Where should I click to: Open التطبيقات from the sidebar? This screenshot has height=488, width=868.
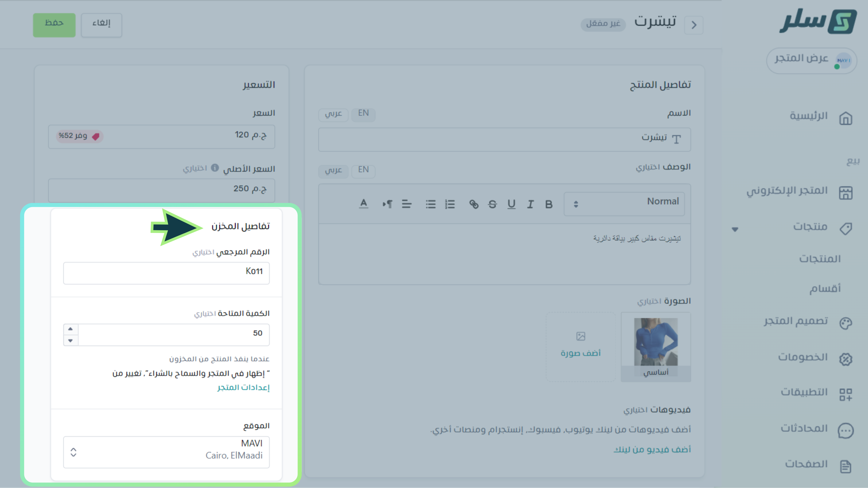click(804, 392)
